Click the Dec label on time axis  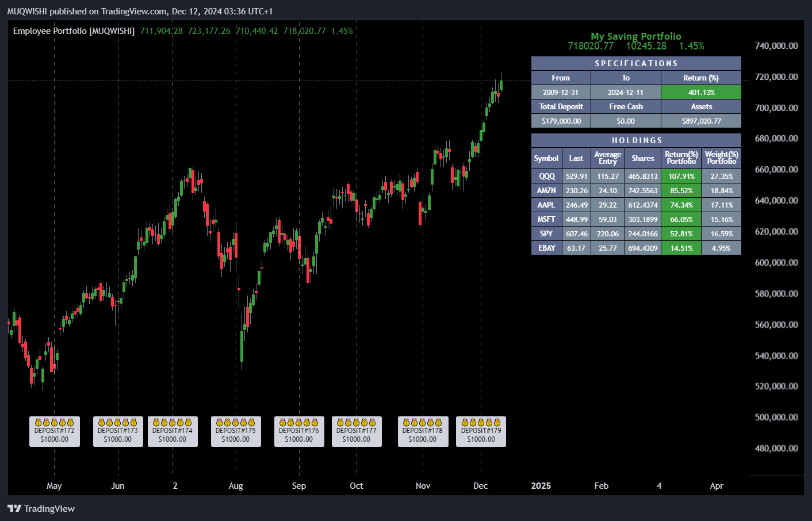tap(481, 486)
